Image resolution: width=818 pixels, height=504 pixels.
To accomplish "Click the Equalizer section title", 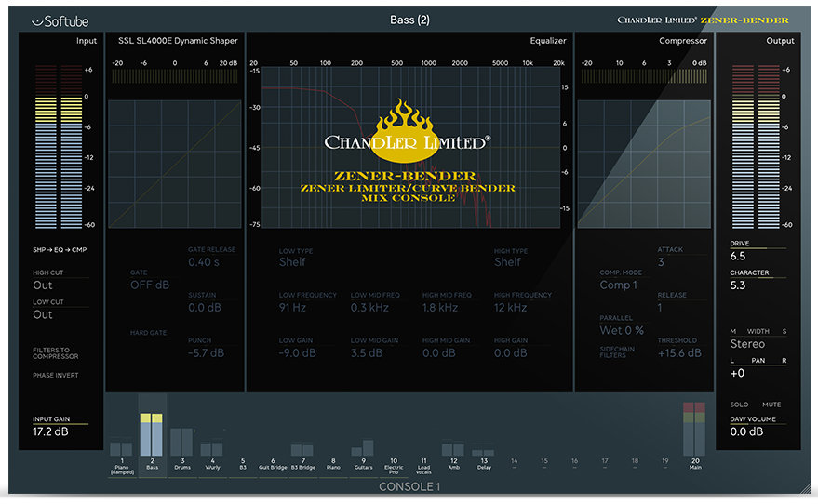I will 548,41.
